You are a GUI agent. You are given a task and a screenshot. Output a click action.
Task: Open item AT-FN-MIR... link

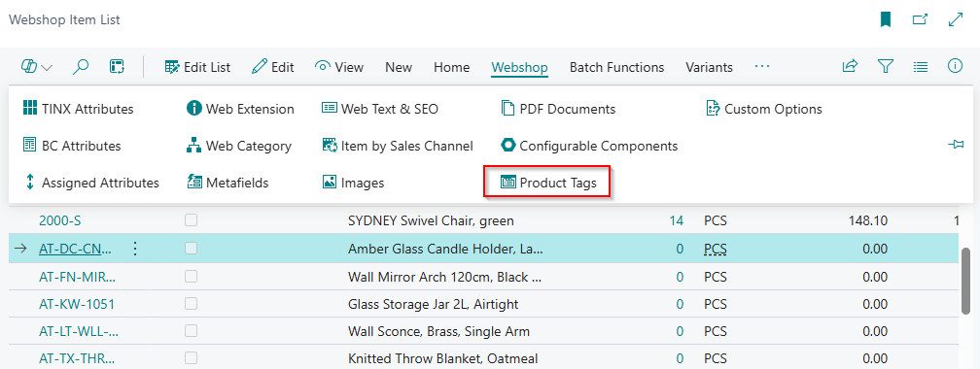pos(78,277)
